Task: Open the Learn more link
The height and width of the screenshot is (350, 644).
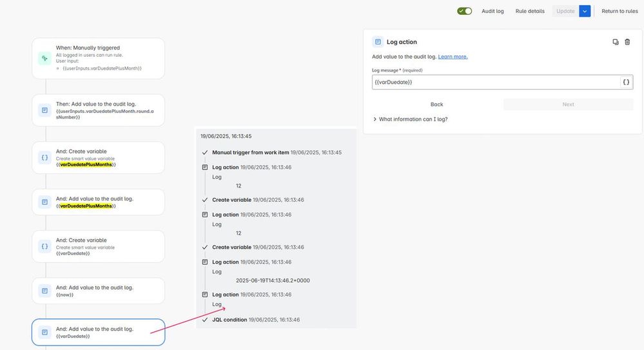Action: pos(453,57)
